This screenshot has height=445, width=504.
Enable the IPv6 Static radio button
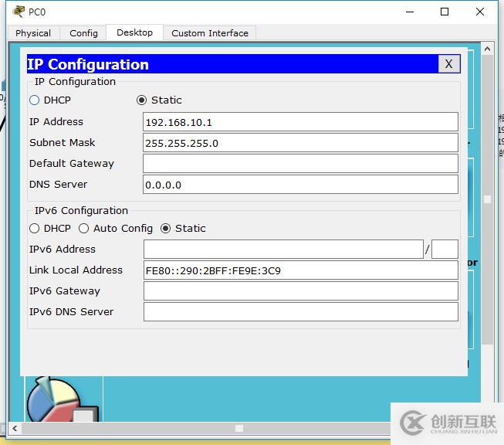coord(165,229)
